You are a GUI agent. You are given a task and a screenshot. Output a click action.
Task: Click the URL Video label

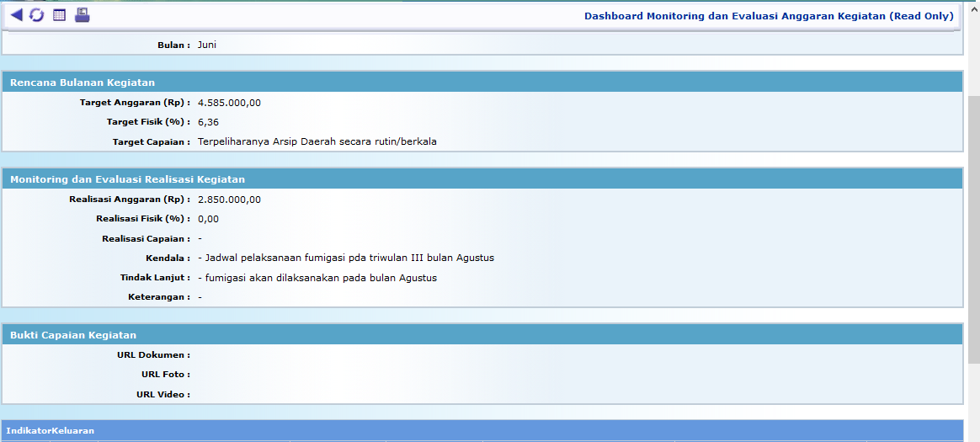pyautogui.click(x=162, y=394)
